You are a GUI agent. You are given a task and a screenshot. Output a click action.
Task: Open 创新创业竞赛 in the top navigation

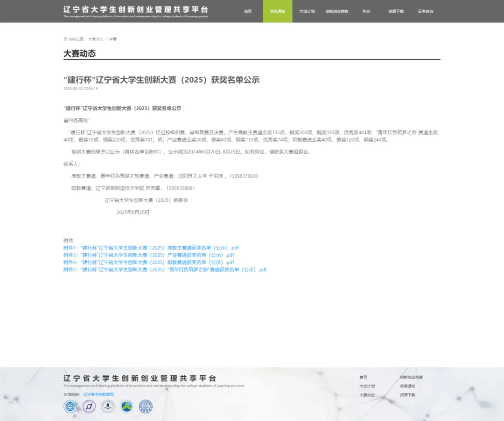point(336,11)
